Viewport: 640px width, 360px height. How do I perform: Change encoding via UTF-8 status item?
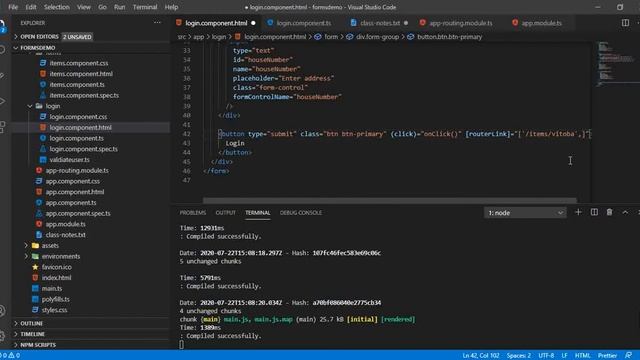pyautogui.click(x=546, y=356)
